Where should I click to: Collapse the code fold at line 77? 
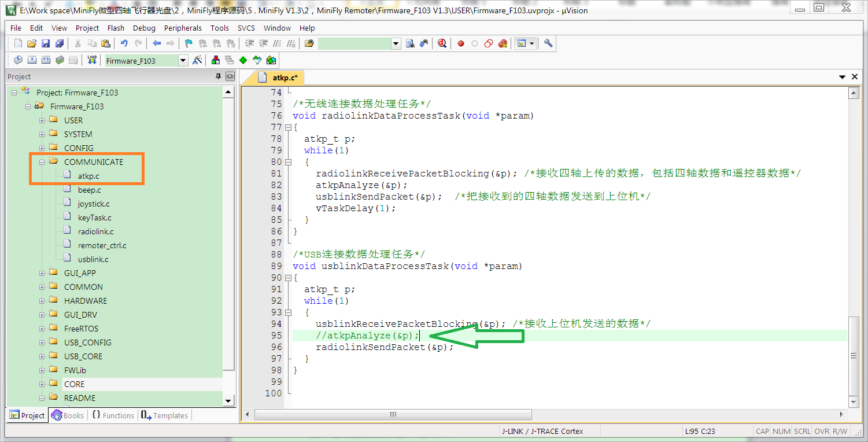point(288,127)
